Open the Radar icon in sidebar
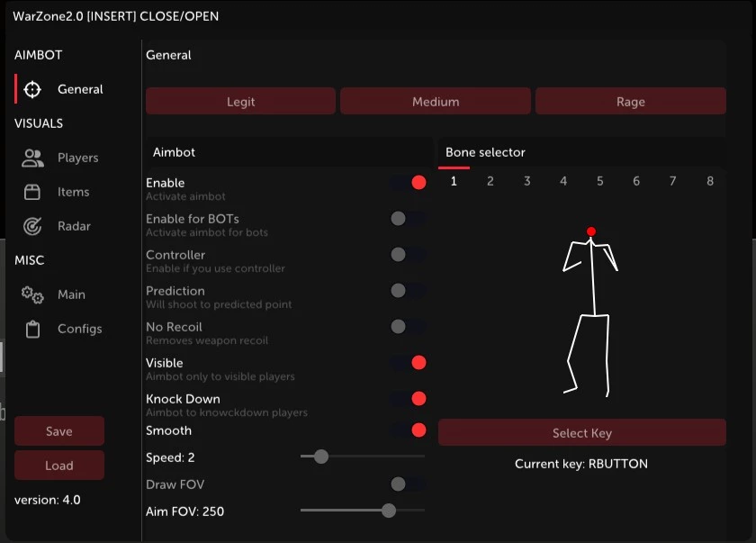The image size is (756, 543). click(32, 226)
